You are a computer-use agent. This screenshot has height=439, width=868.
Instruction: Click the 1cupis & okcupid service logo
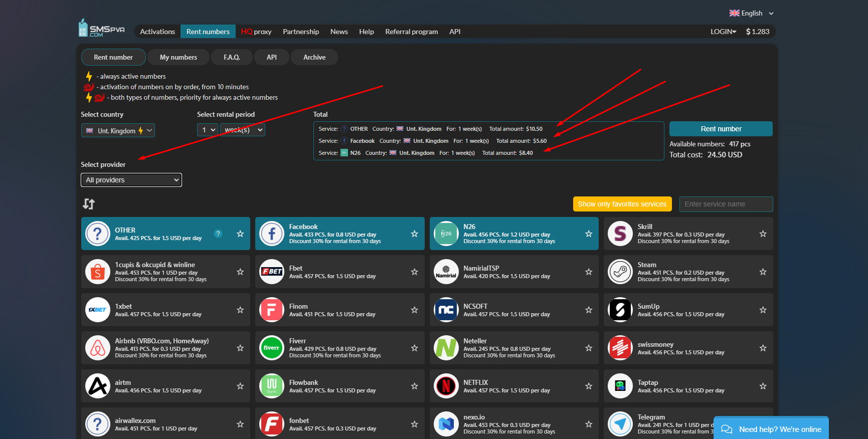point(98,272)
